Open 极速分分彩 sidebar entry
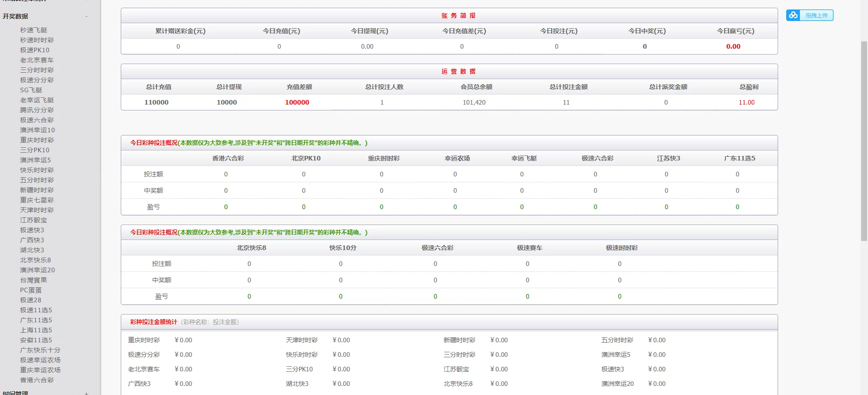The image size is (868, 395). (x=37, y=80)
